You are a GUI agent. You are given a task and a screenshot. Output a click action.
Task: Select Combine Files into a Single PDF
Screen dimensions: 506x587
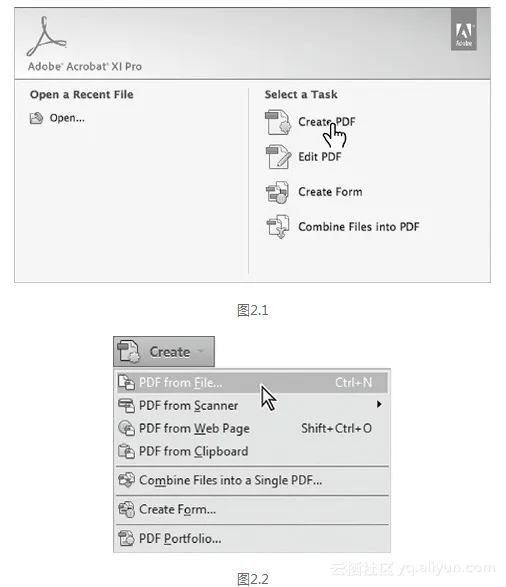point(252,480)
